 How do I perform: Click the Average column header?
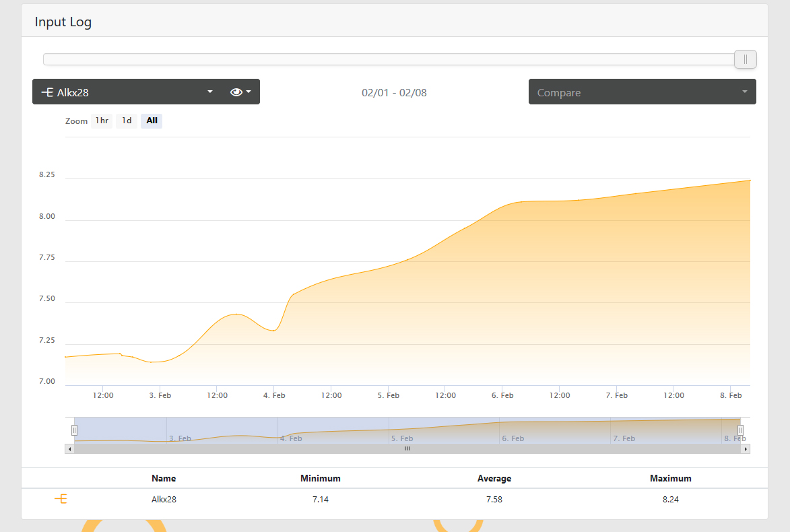click(x=494, y=478)
